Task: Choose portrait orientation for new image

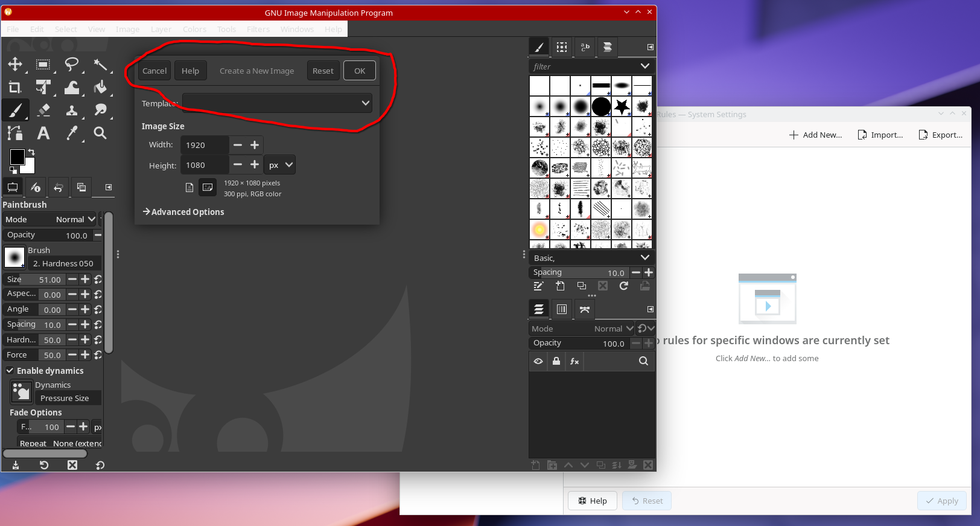Action: coord(189,188)
